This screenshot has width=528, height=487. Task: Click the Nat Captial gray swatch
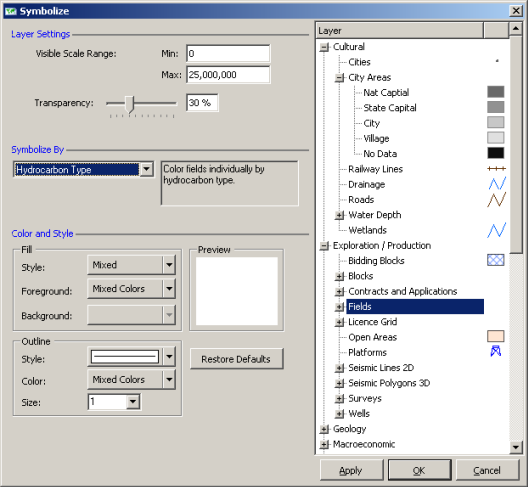click(x=495, y=92)
